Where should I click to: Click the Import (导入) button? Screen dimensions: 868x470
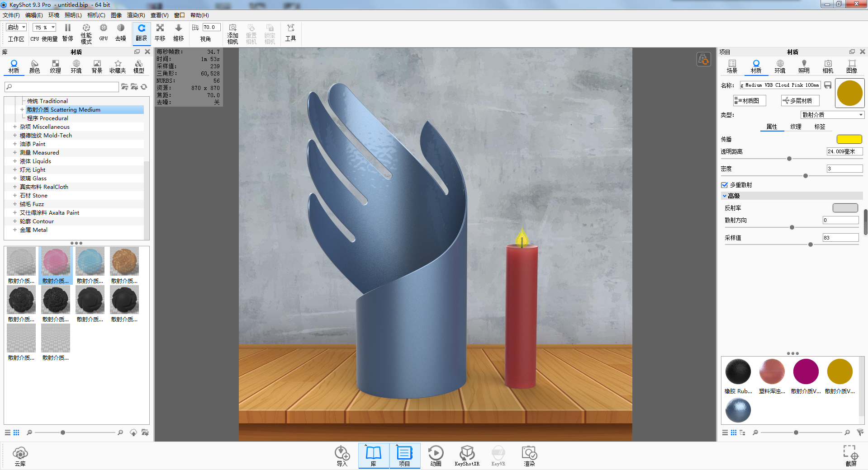coord(342,456)
